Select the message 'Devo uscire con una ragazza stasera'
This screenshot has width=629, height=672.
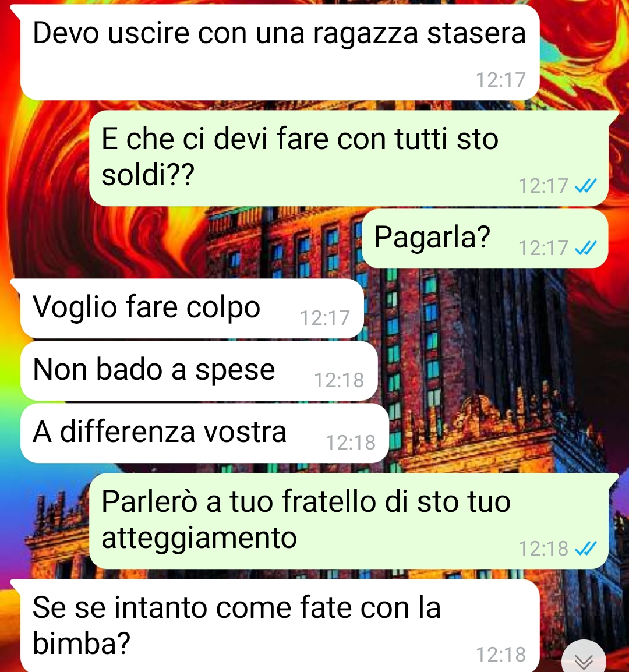(280, 52)
